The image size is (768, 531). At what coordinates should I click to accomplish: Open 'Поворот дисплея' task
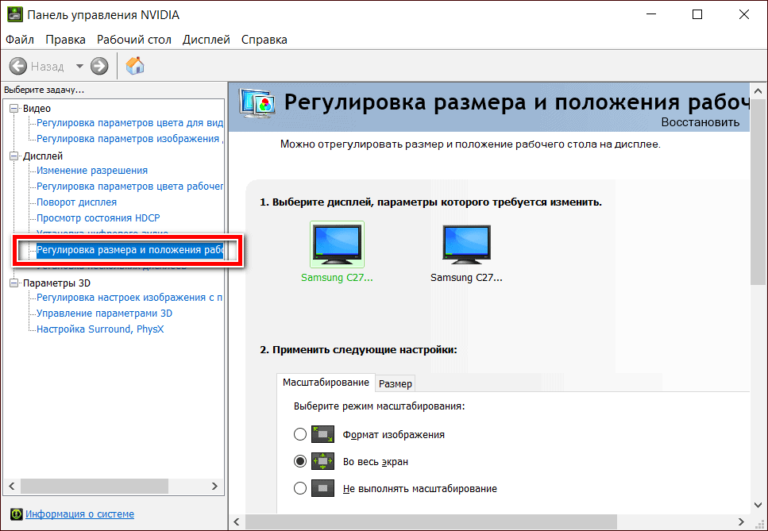click(76, 202)
